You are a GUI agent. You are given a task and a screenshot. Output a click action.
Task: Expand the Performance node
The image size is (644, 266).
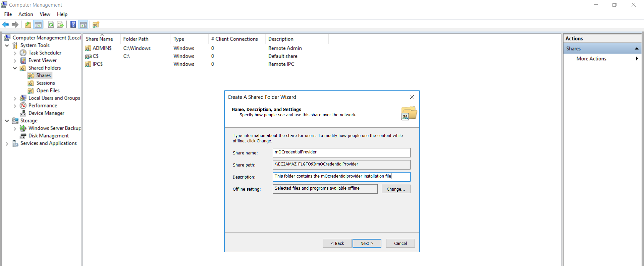click(15, 106)
